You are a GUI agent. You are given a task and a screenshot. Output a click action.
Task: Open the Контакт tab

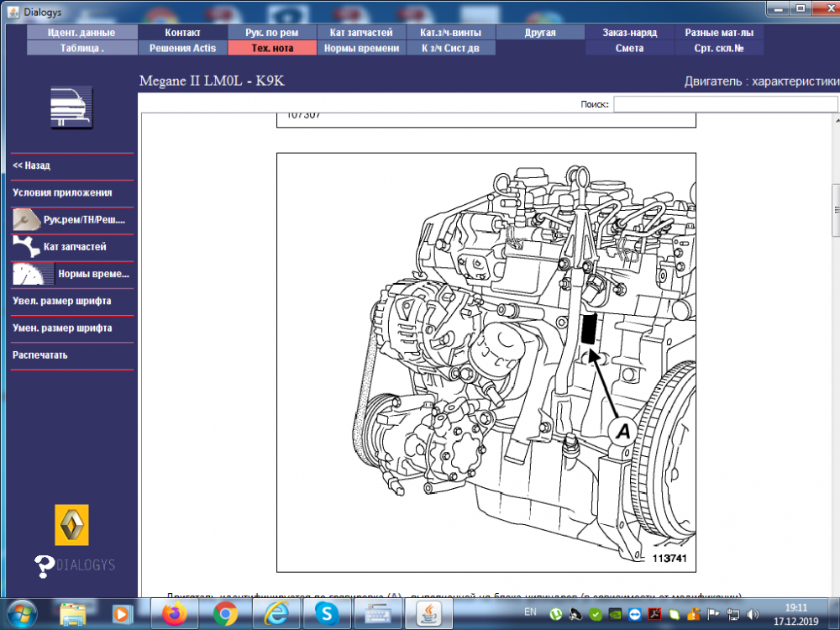[x=182, y=32]
